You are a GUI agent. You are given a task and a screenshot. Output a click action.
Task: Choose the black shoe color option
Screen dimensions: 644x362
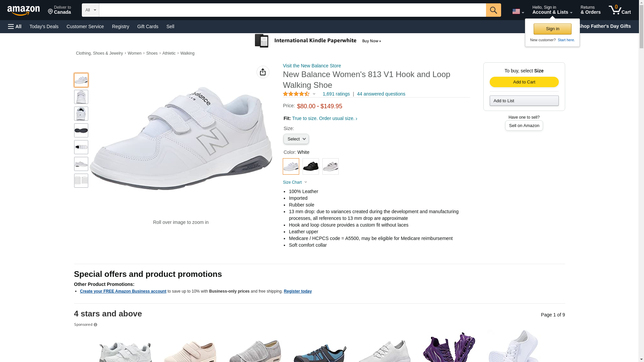tap(311, 166)
